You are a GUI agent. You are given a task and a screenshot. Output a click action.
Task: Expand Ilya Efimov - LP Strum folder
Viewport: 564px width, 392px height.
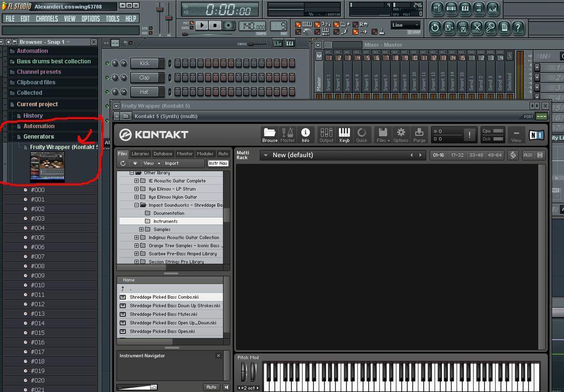point(137,189)
